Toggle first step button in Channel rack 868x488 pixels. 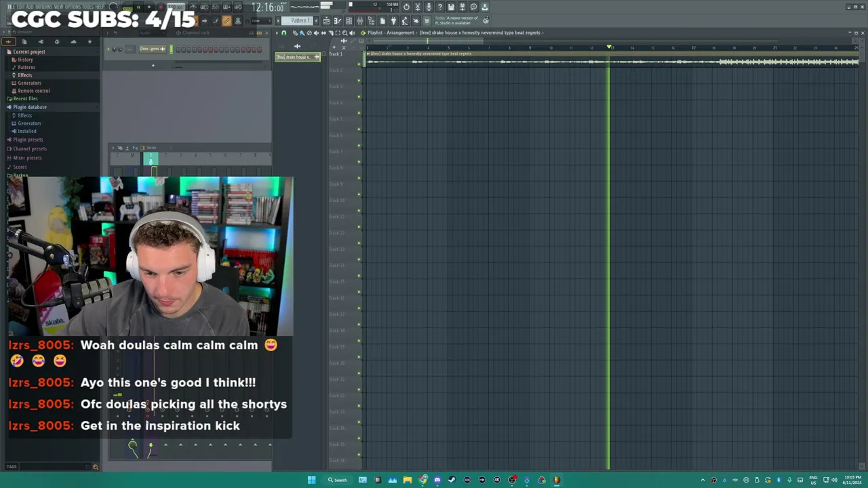178,49
